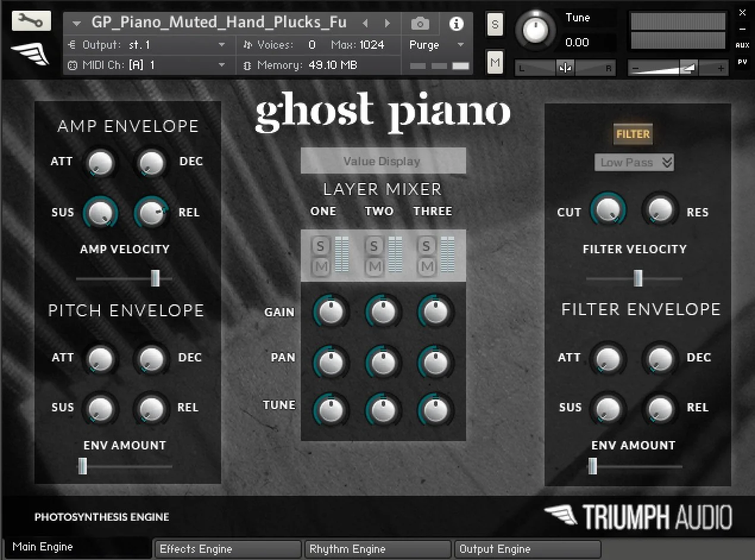Solo the instrument with the S button

[495, 24]
